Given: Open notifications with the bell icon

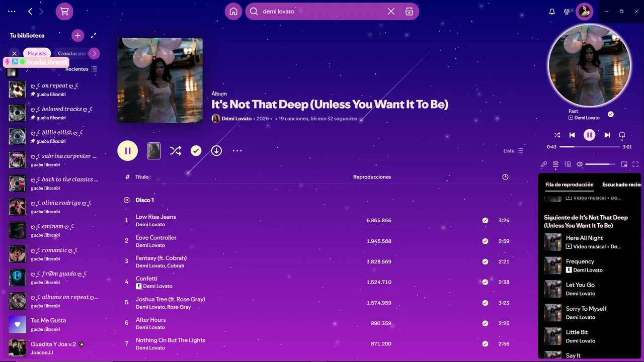Looking at the screenshot, I should click(x=552, y=12).
